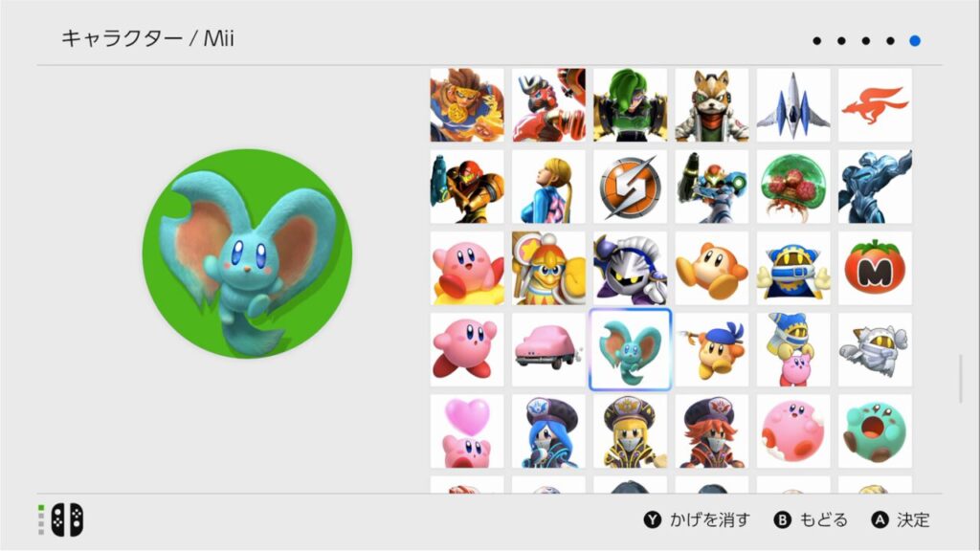Choose the Arwing starship icon
The height and width of the screenshot is (551, 980).
click(793, 105)
